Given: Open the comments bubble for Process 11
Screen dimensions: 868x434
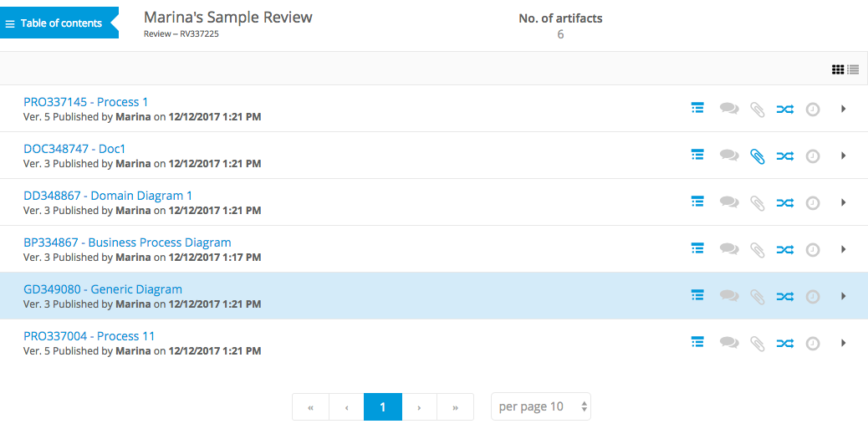Looking at the screenshot, I should 729,343.
